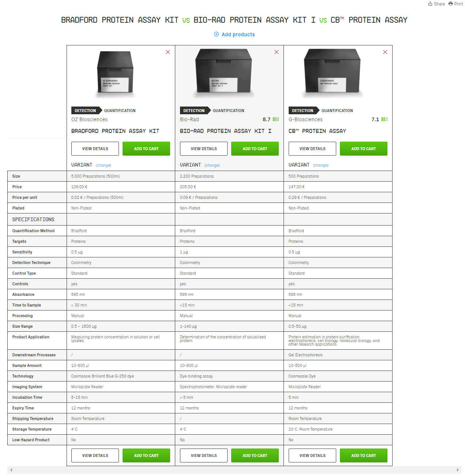Click the Share icon at top right

[x=430, y=4]
